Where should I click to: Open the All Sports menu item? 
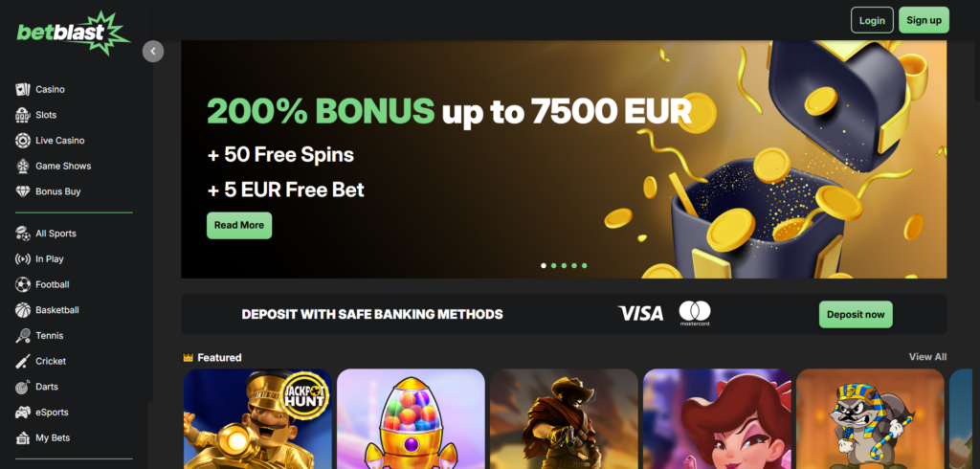click(56, 234)
